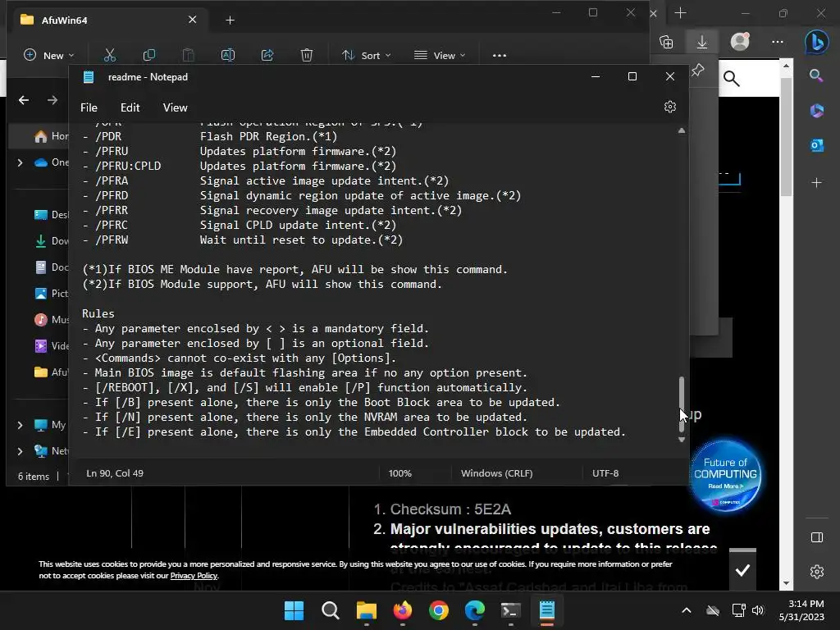Image resolution: width=840 pixels, height=630 pixels.
Task: Click the 100% zoom level in status bar
Action: [400, 473]
